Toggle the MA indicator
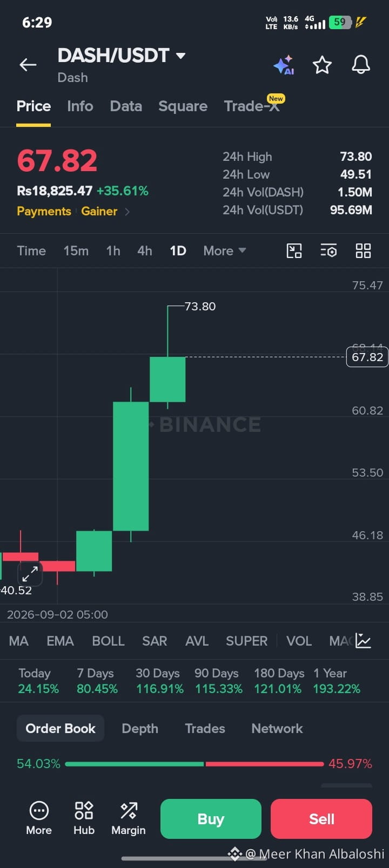The width and height of the screenshot is (389, 868). click(x=19, y=641)
